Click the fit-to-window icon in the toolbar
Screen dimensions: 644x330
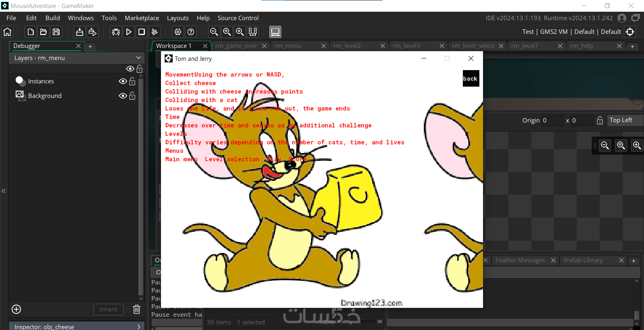coord(253,32)
